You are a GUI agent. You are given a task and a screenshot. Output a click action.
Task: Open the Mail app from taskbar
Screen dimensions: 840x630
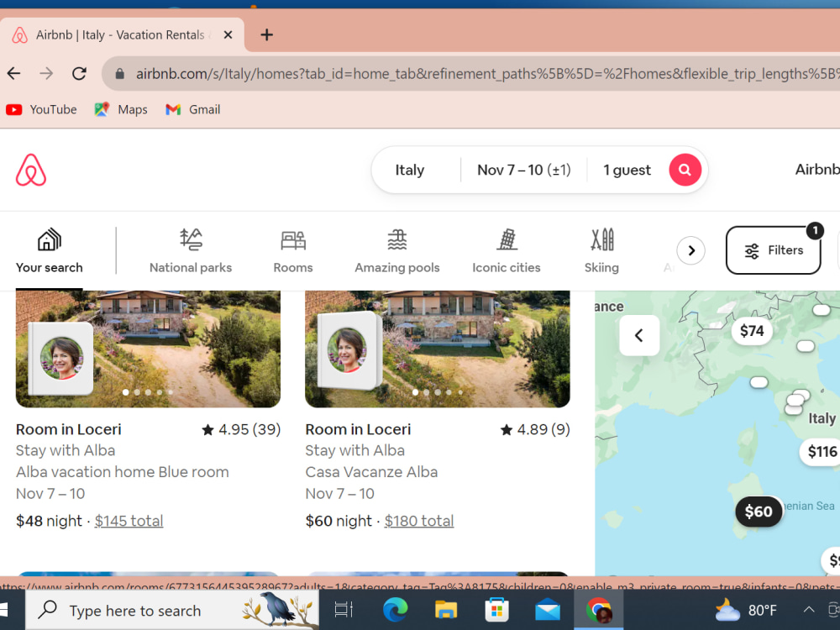pyautogui.click(x=547, y=610)
